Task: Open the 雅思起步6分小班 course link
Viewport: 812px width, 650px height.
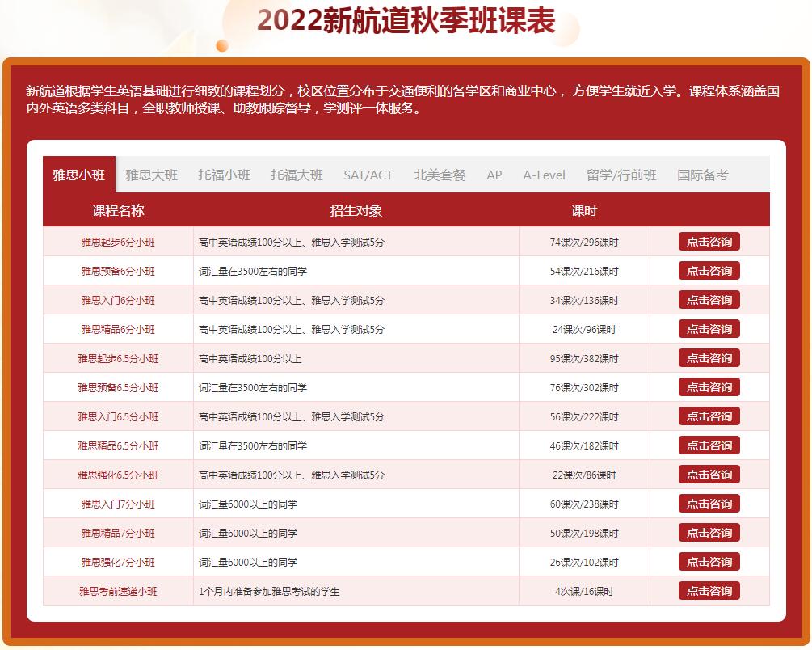Action: coord(118,242)
